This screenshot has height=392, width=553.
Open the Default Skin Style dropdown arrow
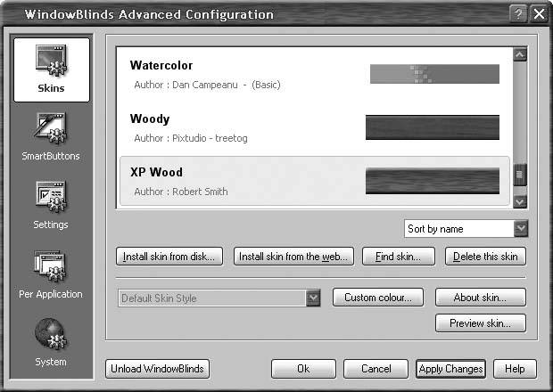click(313, 298)
